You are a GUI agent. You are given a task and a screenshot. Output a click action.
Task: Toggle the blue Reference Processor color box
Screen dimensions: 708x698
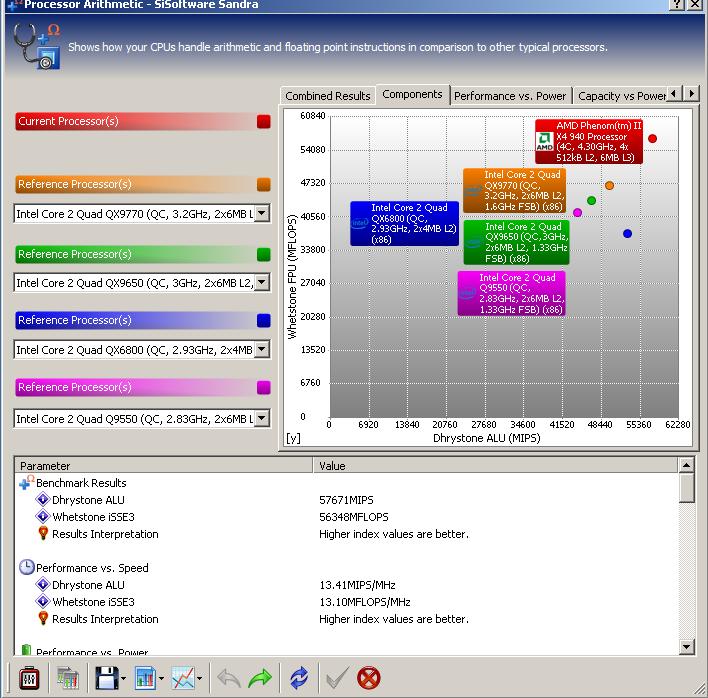click(x=264, y=320)
